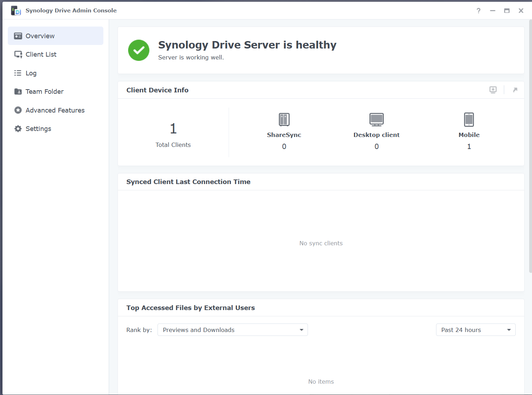Screen dimensions: 532x395
Task: Click the help question mark icon
Action: click(x=478, y=11)
